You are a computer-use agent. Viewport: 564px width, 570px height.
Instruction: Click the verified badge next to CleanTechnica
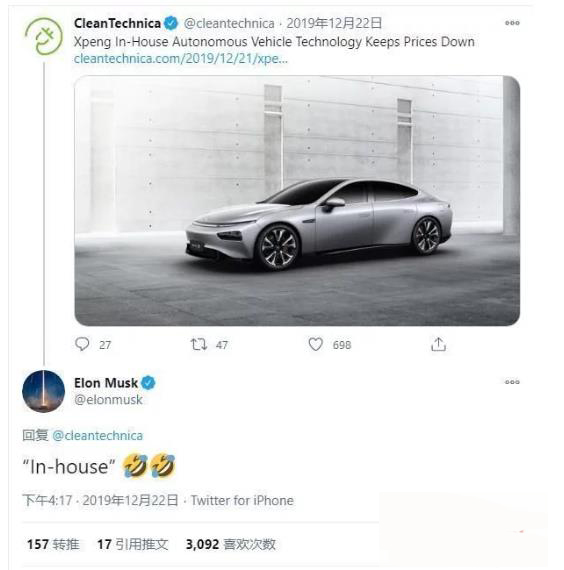click(171, 23)
